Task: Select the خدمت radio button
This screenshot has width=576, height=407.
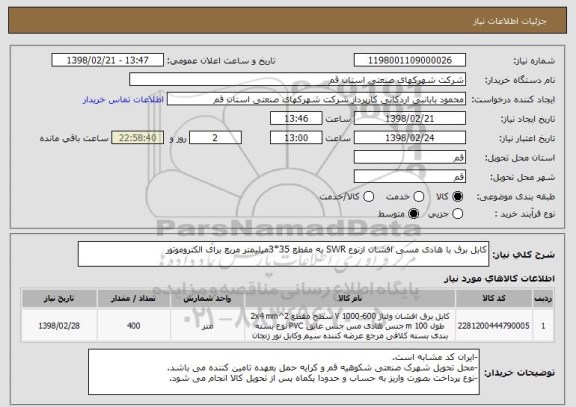Action: click(419, 197)
